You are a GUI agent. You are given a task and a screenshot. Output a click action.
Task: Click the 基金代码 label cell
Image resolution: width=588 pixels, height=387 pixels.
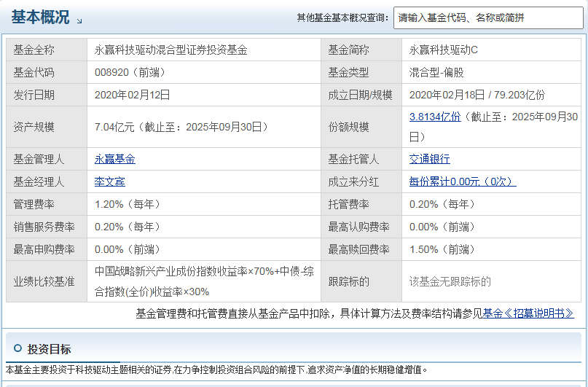[47, 72]
